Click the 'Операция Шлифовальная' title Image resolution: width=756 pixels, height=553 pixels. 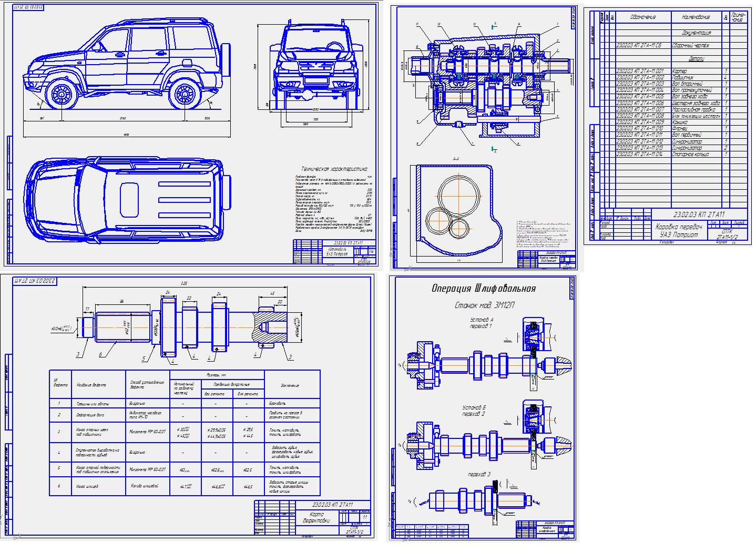tap(483, 289)
